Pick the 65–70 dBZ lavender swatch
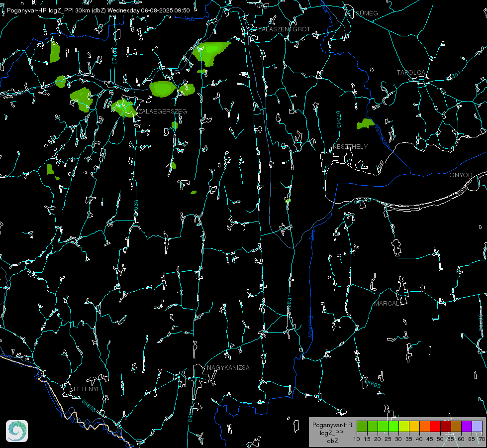This screenshot has height=448, width=487. [x=477, y=426]
